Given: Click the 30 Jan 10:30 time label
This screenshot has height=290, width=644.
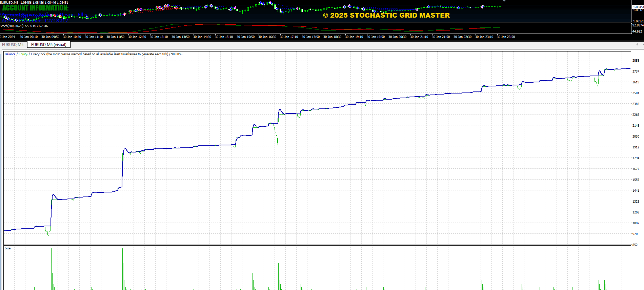Looking at the screenshot, I should [x=72, y=37].
